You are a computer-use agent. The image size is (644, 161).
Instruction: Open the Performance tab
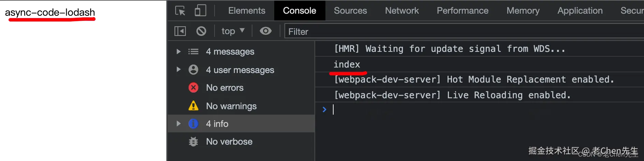(x=463, y=11)
